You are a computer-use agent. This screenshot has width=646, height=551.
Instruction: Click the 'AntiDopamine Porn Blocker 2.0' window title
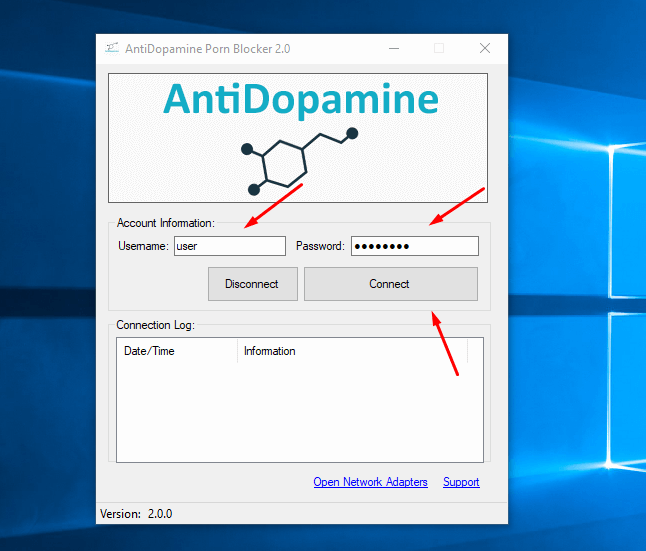click(x=208, y=49)
